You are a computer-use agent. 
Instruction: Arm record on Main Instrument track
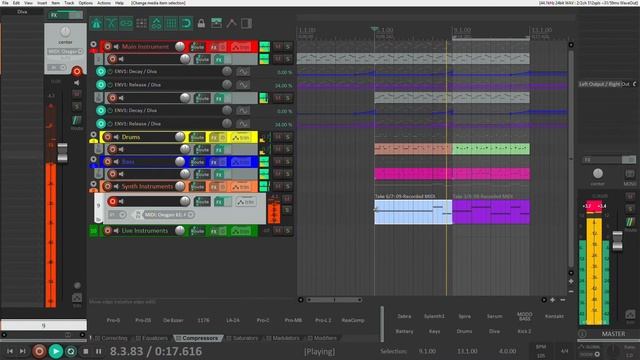108,47
